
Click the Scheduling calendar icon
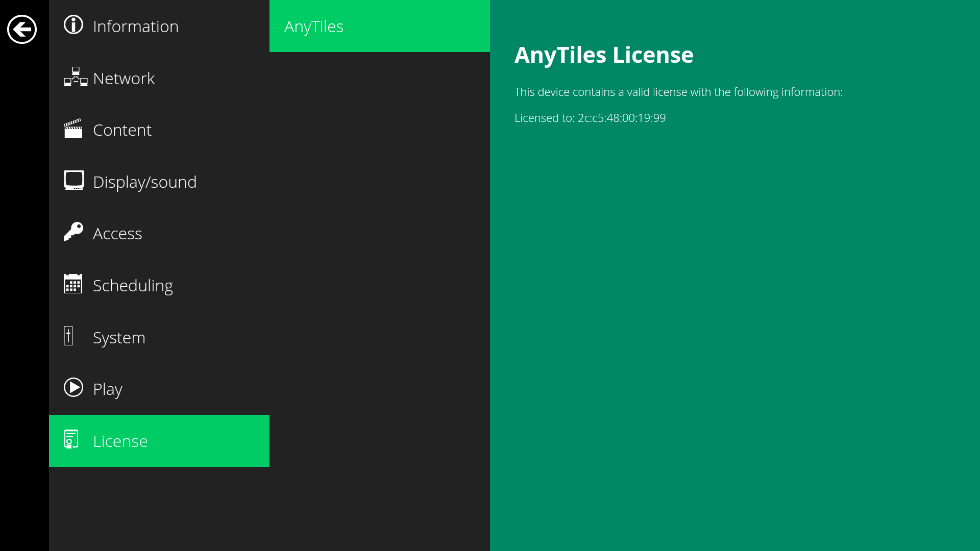tap(73, 284)
